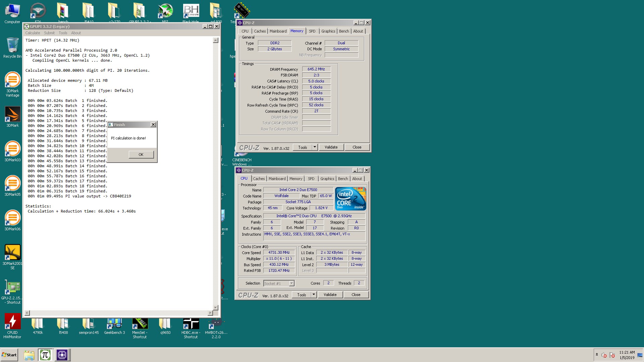Switch to CPU-Z in the taskbar
This screenshot has width=644, height=362.
62,355
